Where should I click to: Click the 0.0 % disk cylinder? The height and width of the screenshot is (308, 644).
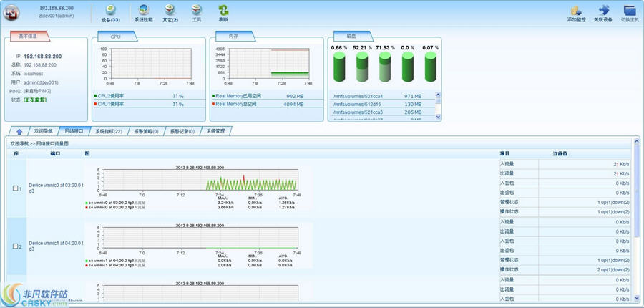[x=408, y=67]
